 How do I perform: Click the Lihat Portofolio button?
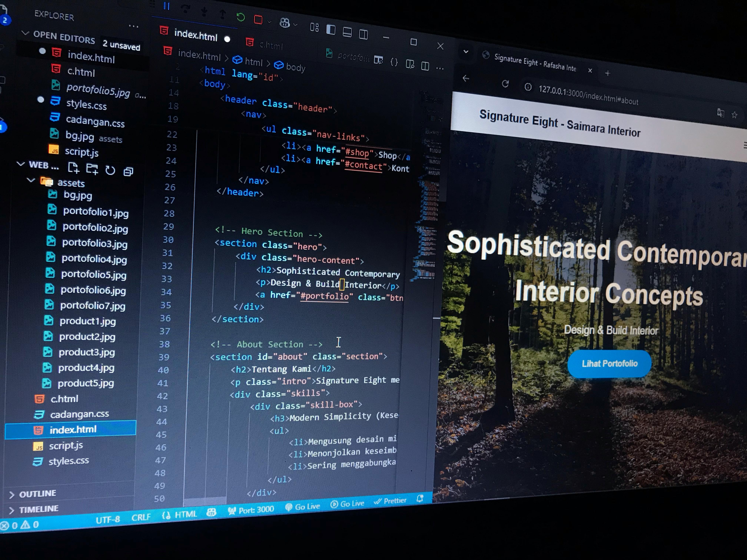coord(609,364)
